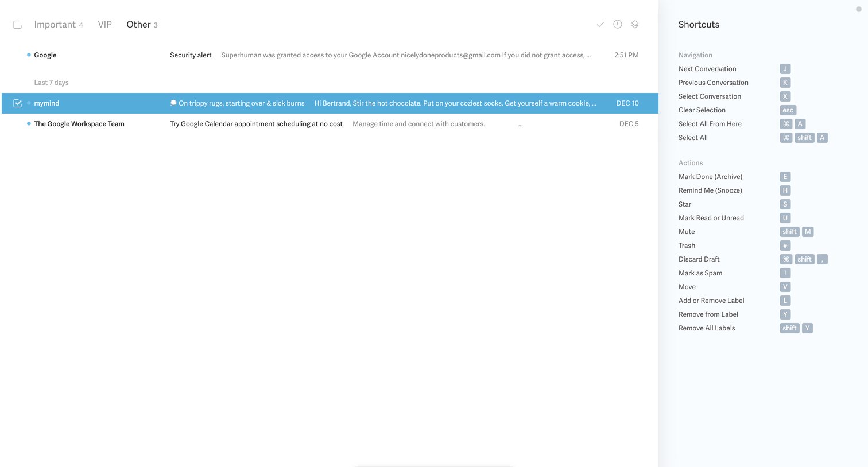The width and height of the screenshot is (868, 467).
Task: Click the DEC 5 date
Action: (x=629, y=124)
